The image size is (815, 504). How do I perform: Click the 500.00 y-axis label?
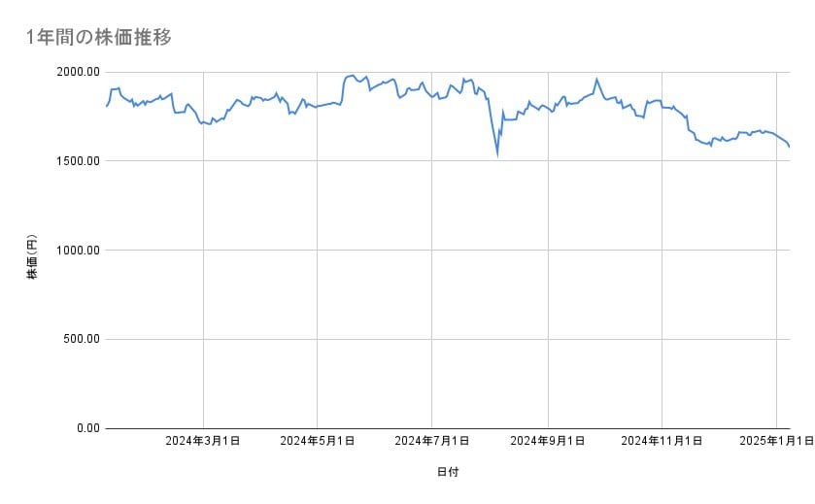81,339
